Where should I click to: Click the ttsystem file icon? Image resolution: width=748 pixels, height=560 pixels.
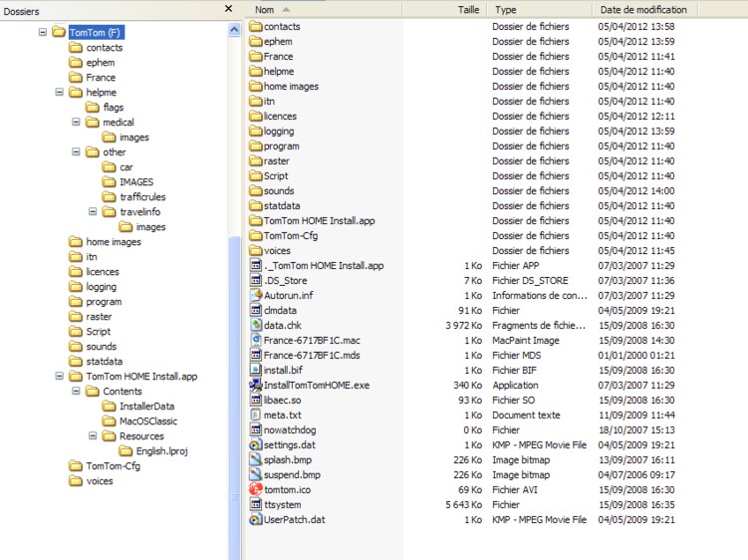tap(256, 504)
